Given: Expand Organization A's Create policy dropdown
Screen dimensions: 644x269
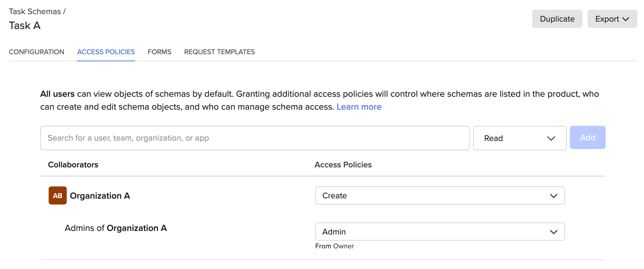Looking at the screenshot, I should pyautogui.click(x=440, y=195).
